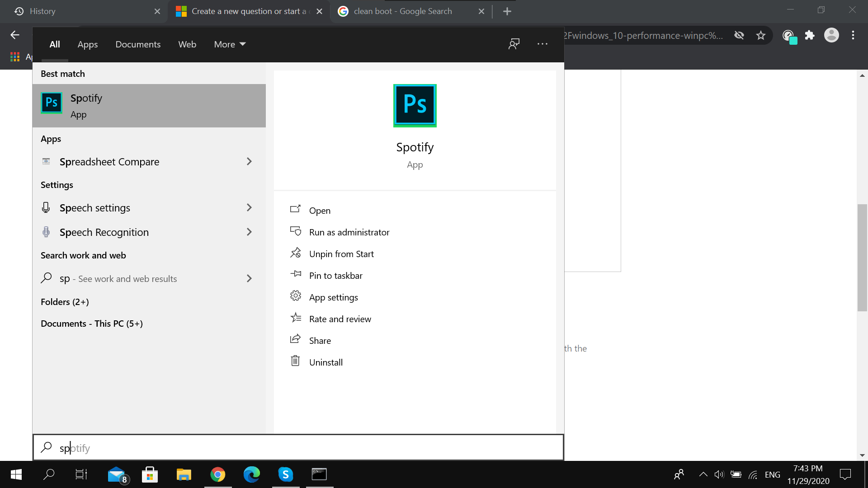Choose Pin to taskbar
This screenshot has width=868, height=488.
(335, 276)
